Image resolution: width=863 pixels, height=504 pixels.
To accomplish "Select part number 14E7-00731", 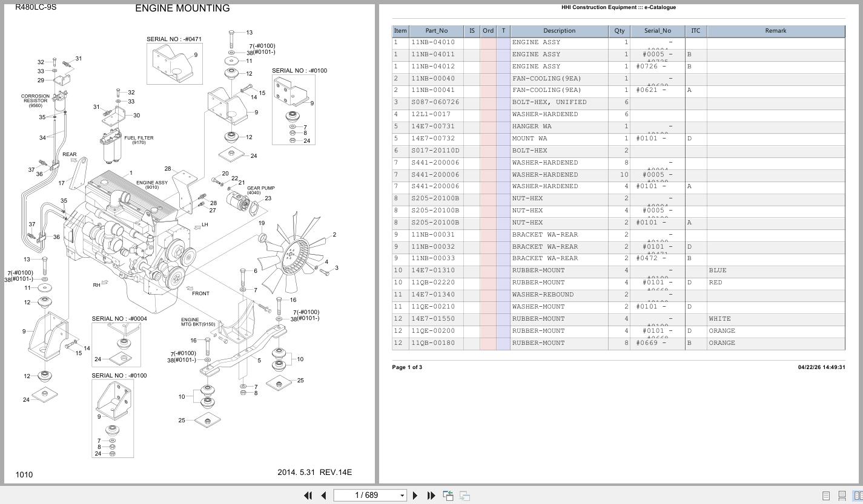I will (433, 126).
